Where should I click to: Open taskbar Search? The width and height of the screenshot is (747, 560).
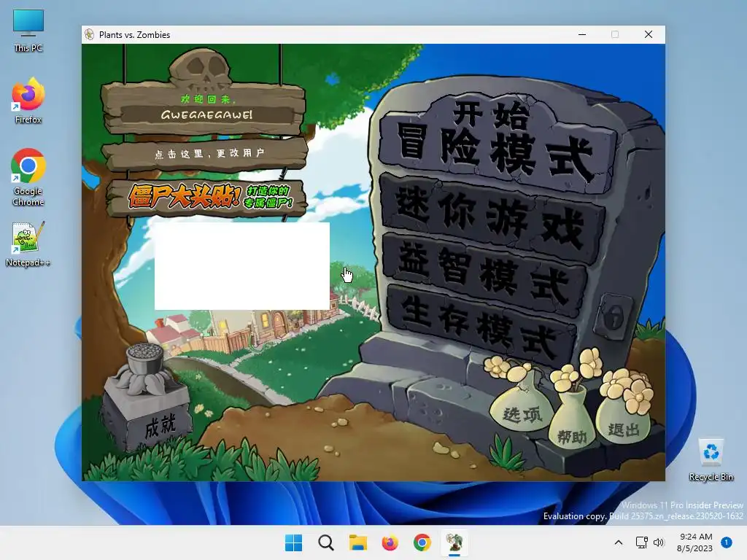click(326, 542)
